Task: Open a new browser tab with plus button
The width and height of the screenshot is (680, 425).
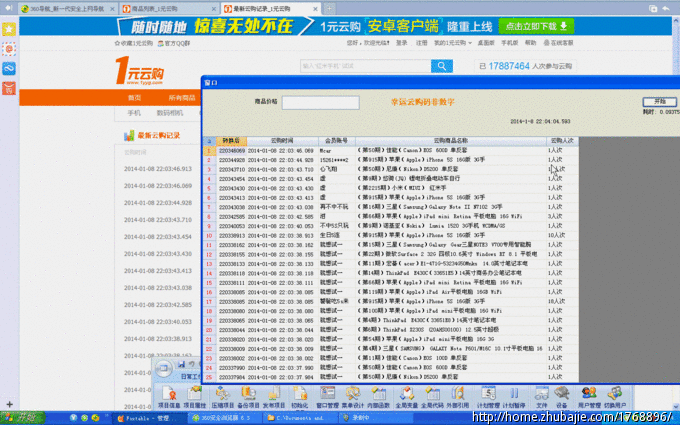Action: 329,9
